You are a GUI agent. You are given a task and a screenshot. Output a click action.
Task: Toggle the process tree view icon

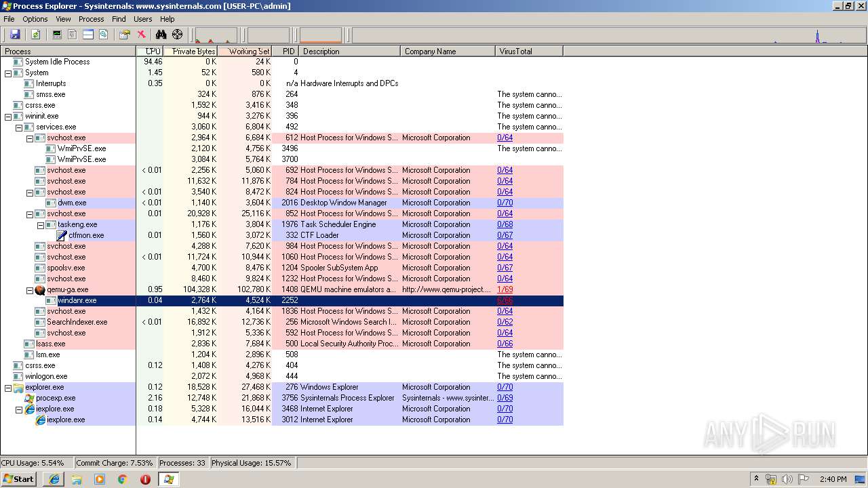pos(72,35)
